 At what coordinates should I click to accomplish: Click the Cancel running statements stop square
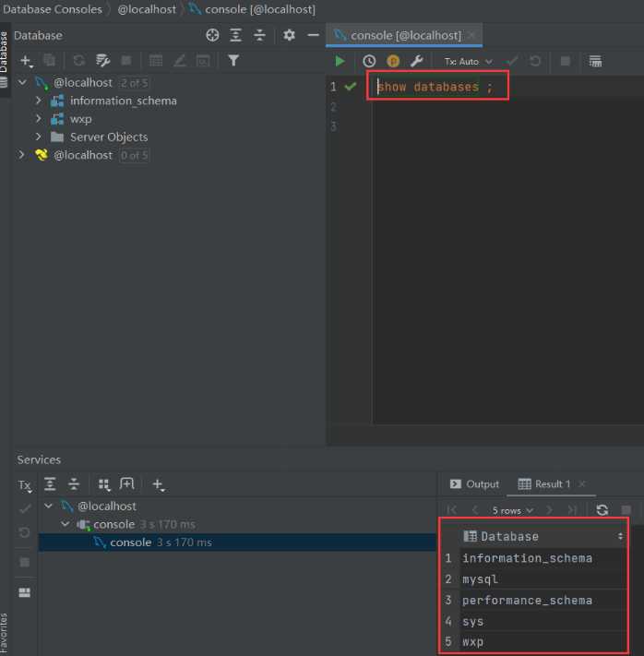[566, 62]
